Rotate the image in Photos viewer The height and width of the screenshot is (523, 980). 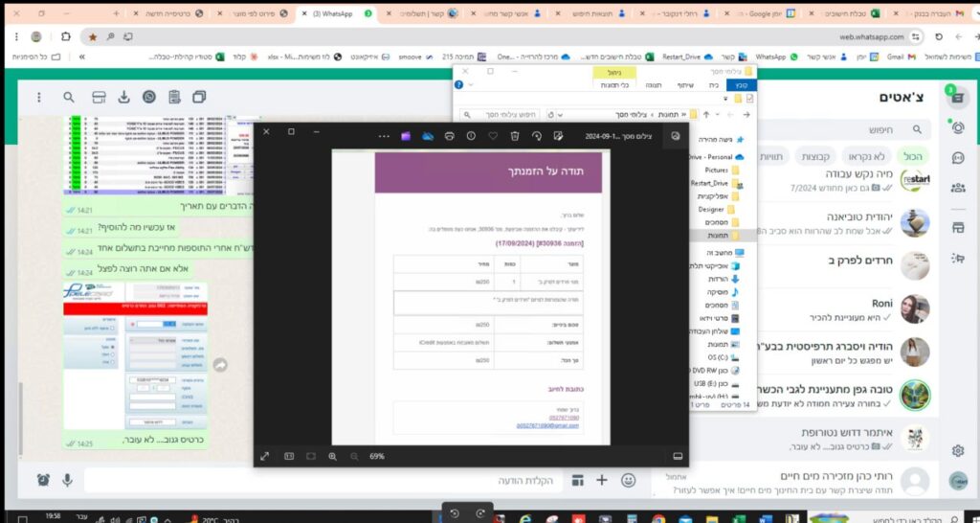point(537,136)
